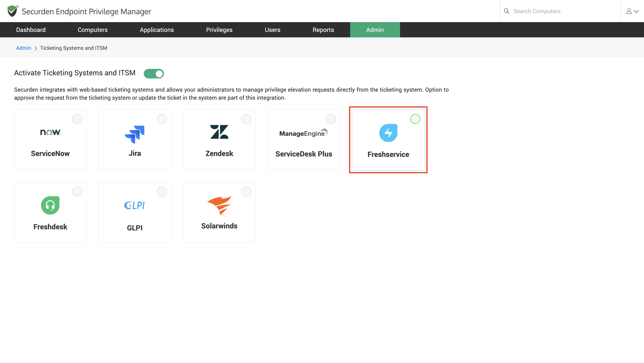Click the GLPI logo
644x363 pixels.
point(135,205)
